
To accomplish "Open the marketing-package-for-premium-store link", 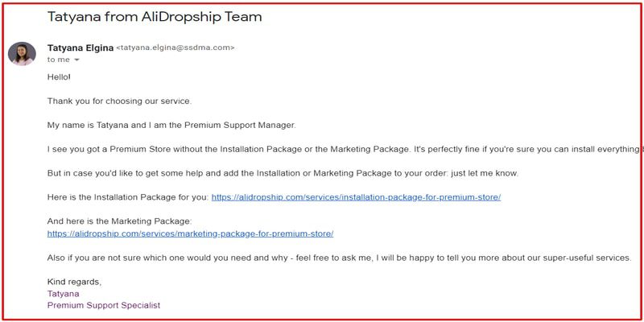I will 190,233.
